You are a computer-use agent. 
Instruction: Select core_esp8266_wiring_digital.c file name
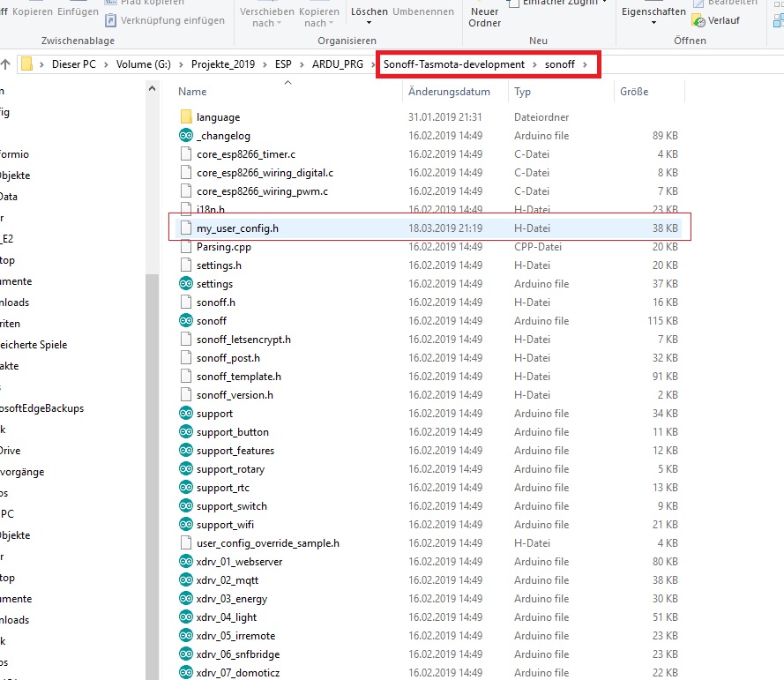click(265, 173)
